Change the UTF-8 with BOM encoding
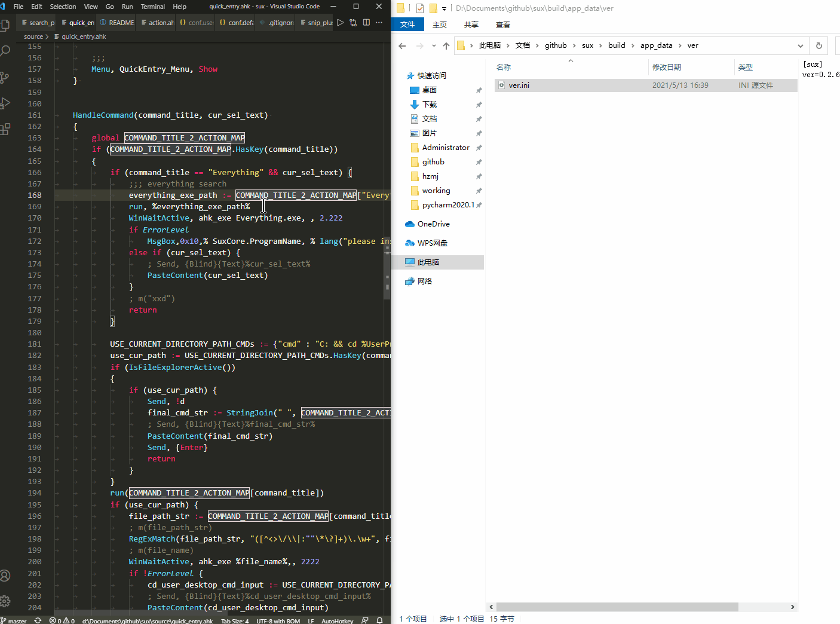This screenshot has height=624, width=840. 278,620
